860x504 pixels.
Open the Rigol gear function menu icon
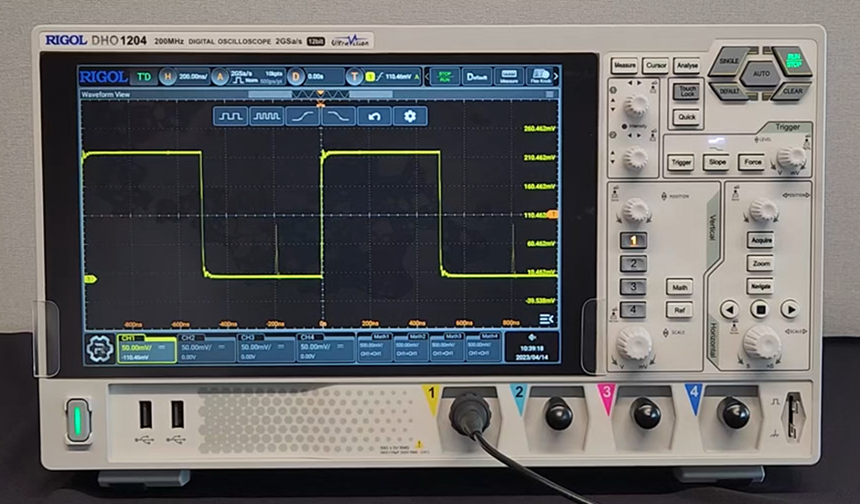click(100, 349)
